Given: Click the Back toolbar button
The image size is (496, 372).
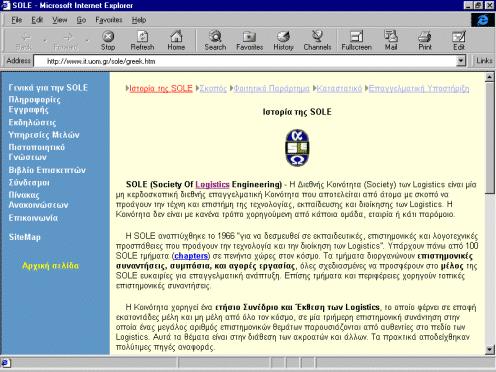Looking at the screenshot, I should [24, 41].
